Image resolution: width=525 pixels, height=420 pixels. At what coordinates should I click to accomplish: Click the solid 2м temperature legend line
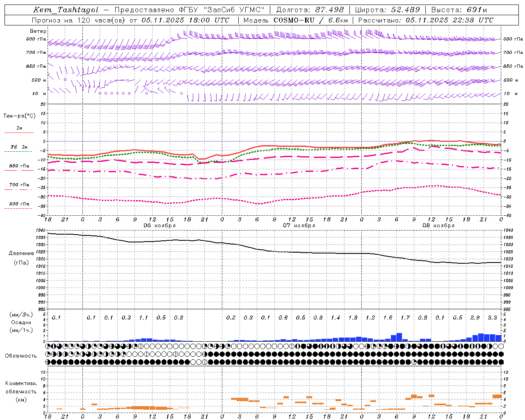tap(19, 132)
